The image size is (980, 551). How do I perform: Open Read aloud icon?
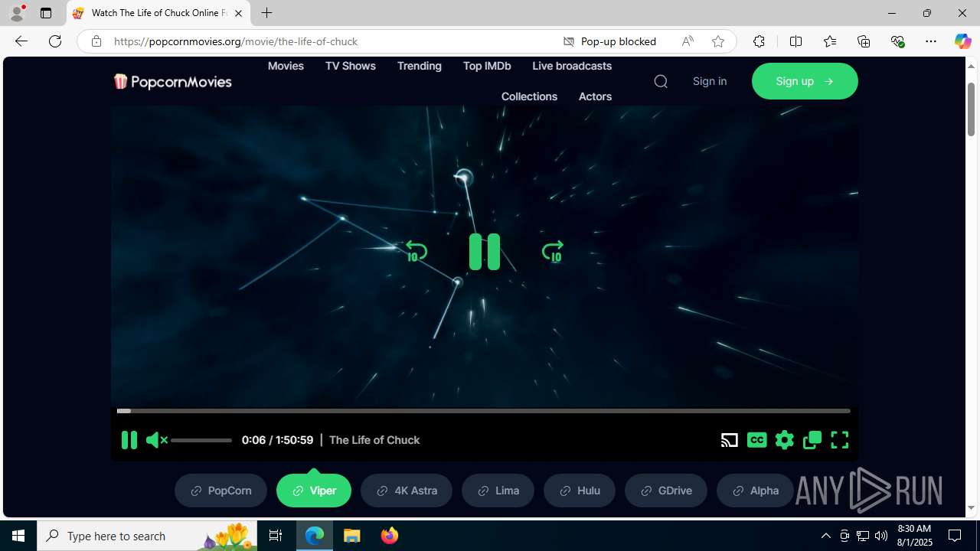688,41
